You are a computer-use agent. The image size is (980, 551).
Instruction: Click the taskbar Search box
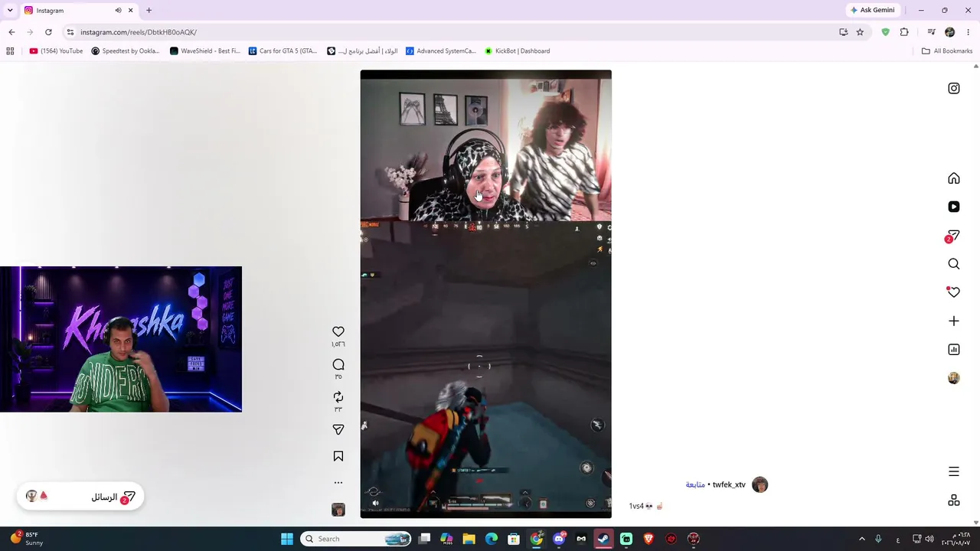click(x=357, y=539)
